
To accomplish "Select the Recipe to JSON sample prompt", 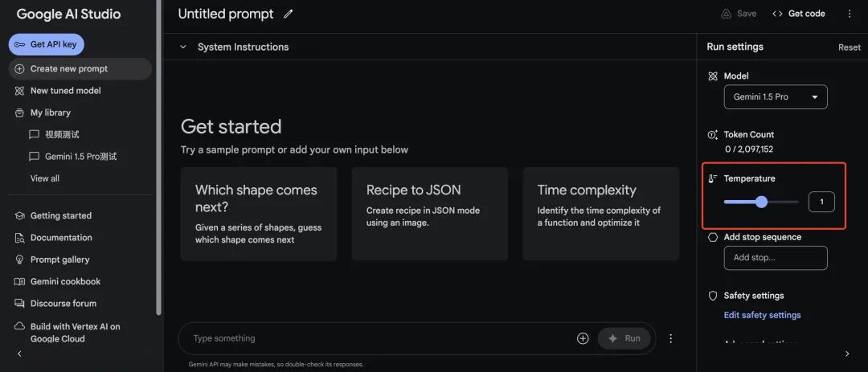I will point(429,214).
